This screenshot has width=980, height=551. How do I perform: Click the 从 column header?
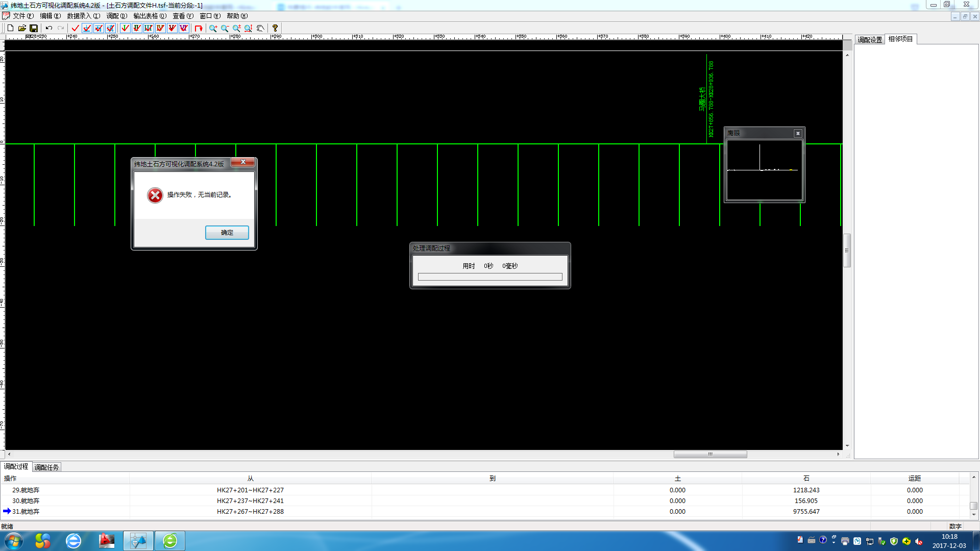251,478
